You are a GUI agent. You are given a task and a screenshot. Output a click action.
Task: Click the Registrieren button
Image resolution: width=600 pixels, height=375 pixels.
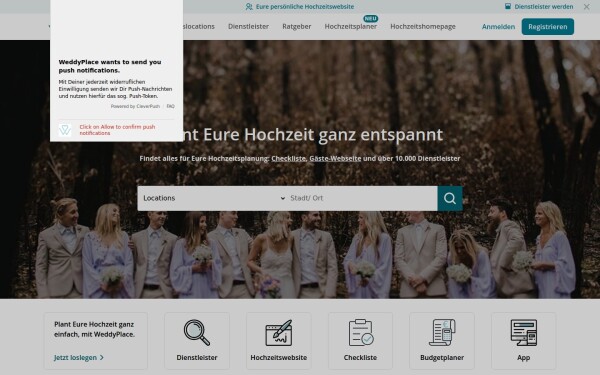(548, 27)
